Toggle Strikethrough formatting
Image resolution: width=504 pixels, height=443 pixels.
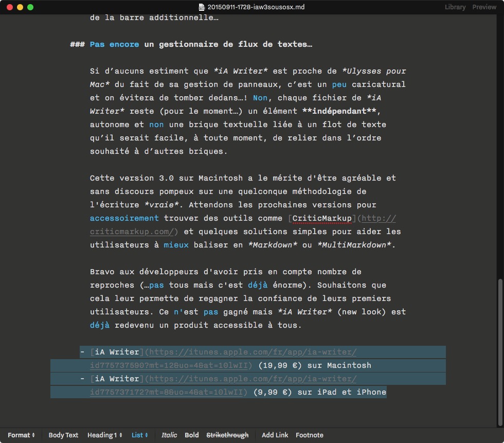227,435
